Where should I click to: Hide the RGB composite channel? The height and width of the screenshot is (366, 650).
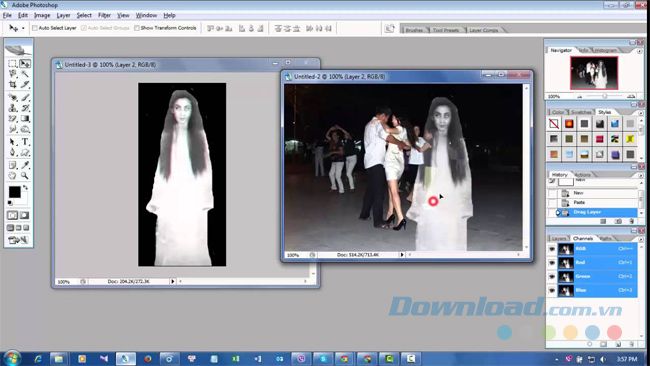(552, 249)
